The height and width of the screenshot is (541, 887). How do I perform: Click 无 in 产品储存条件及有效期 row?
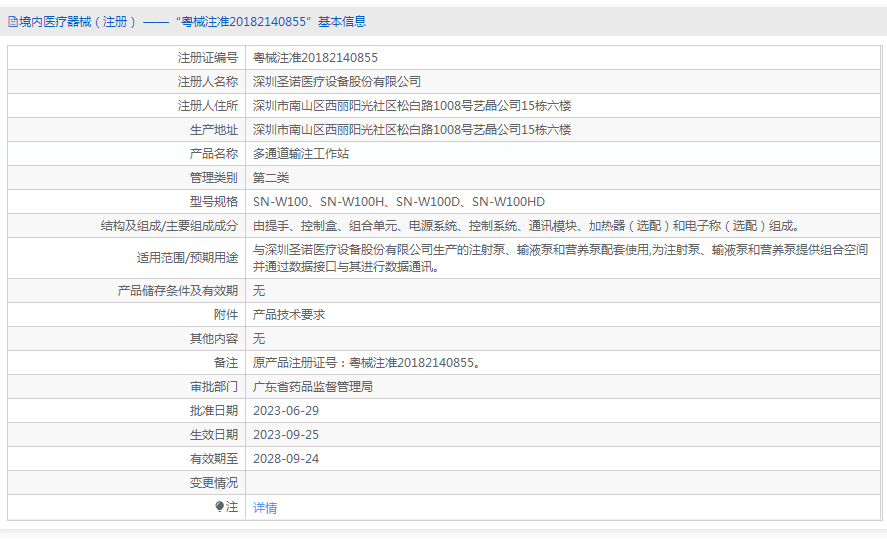tap(259, 290)
